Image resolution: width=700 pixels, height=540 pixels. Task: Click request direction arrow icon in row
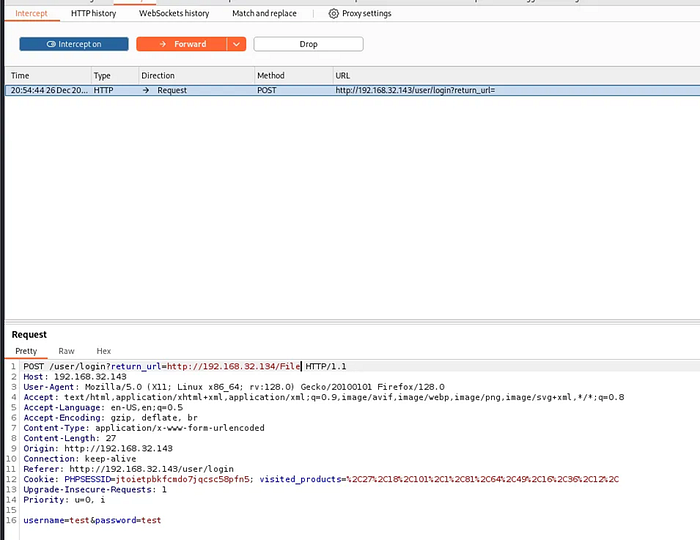(146, 90)
